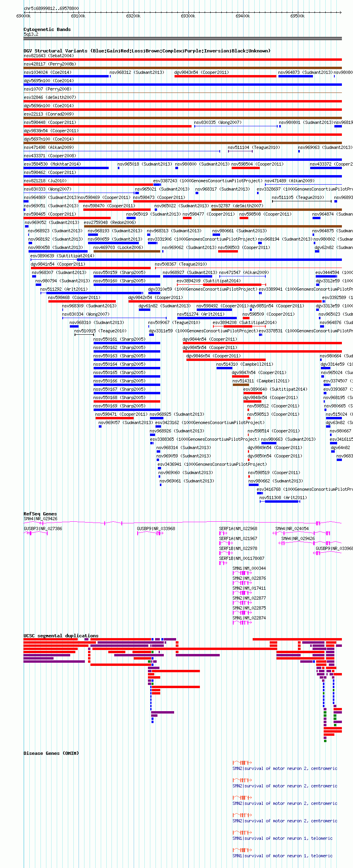Select variant nsv1034024 (Coe2014)
353x868 pixels.
tap(48, 72)
